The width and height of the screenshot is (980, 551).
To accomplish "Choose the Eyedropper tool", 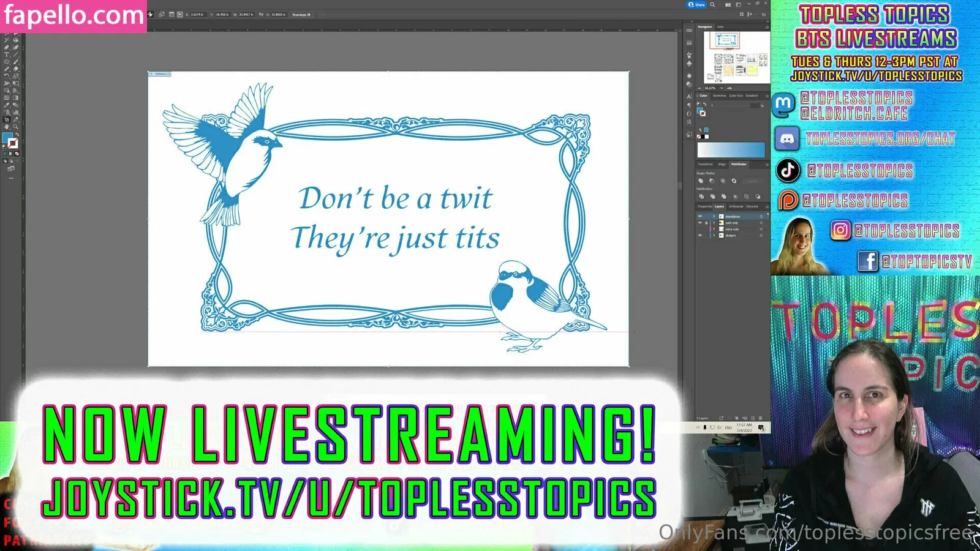I will [7, 105].
